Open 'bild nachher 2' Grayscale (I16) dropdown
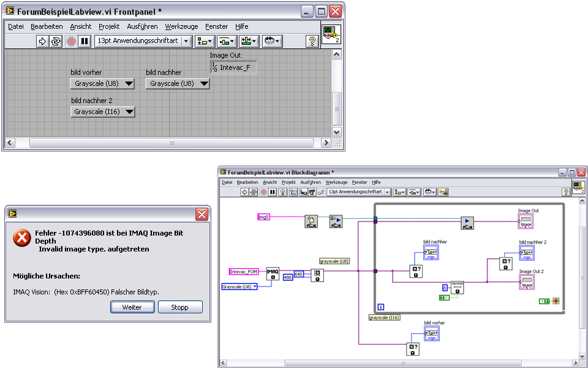 [102, 112]
